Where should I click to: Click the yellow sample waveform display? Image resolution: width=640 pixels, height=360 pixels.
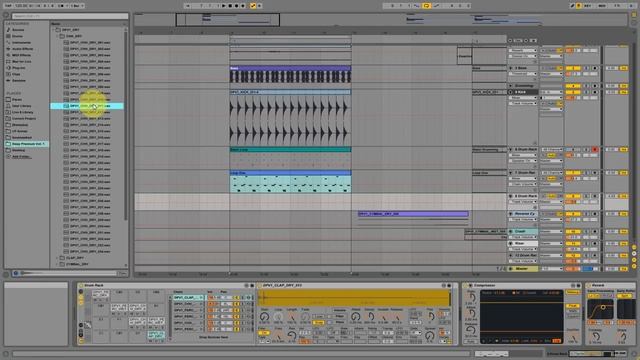[355, 298]
